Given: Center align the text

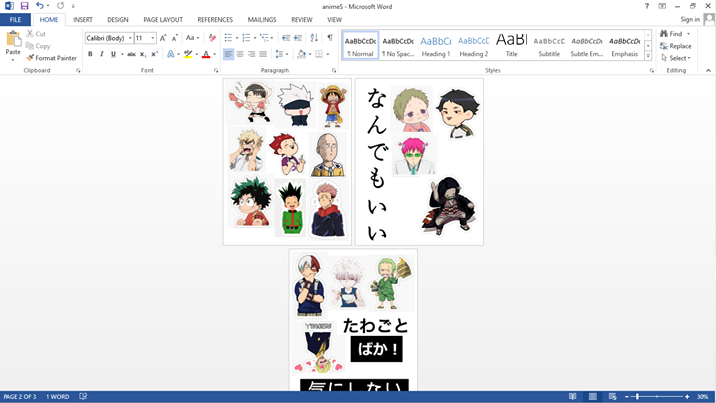Looking at the screenshot, I should click(240, 54).
